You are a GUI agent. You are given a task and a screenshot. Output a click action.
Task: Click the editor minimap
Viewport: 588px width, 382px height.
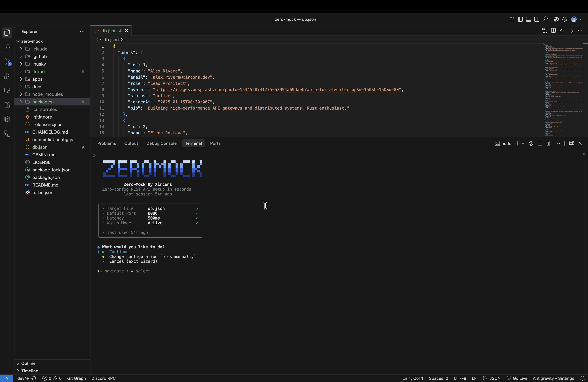click(x=563, y=90)
